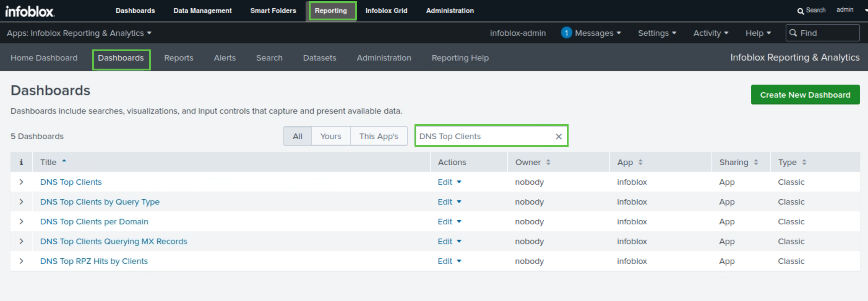Open the Activity dropdown menu

coord(711,33)
